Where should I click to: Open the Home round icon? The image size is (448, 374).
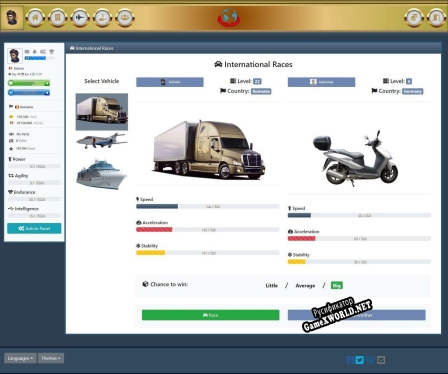tap(35, 17)
